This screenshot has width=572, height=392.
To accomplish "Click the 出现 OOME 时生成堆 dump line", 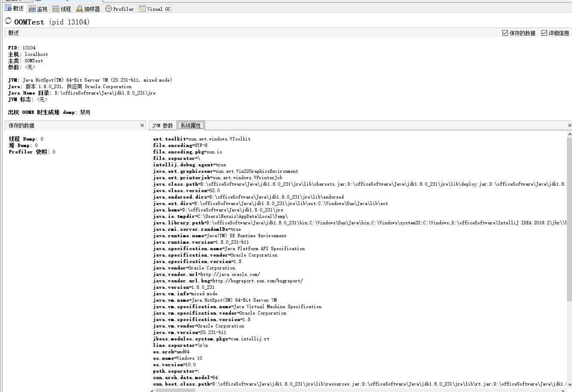I will [x=49, y=112].
